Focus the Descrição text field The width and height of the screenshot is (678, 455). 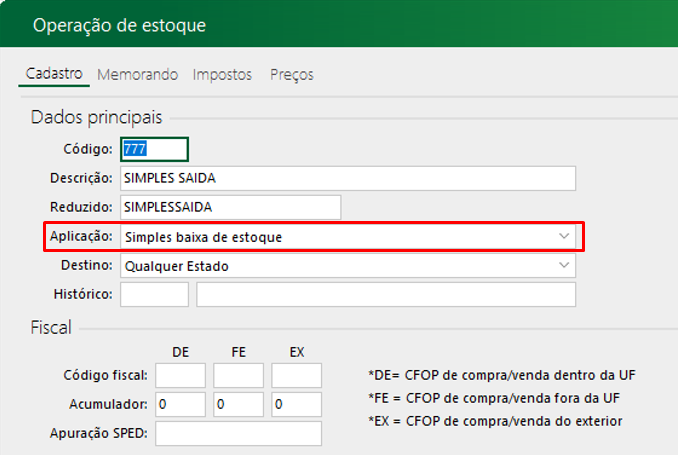coord(347,178)
